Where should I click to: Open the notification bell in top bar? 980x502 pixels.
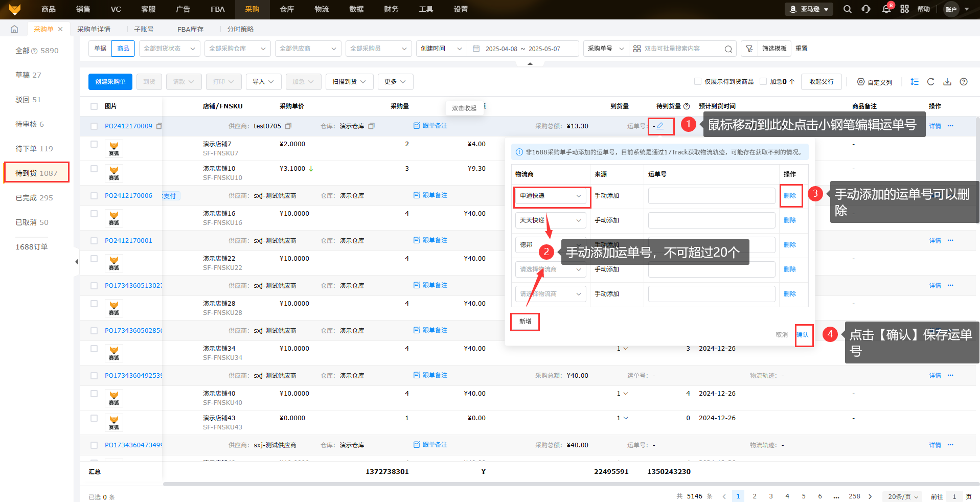886,9
